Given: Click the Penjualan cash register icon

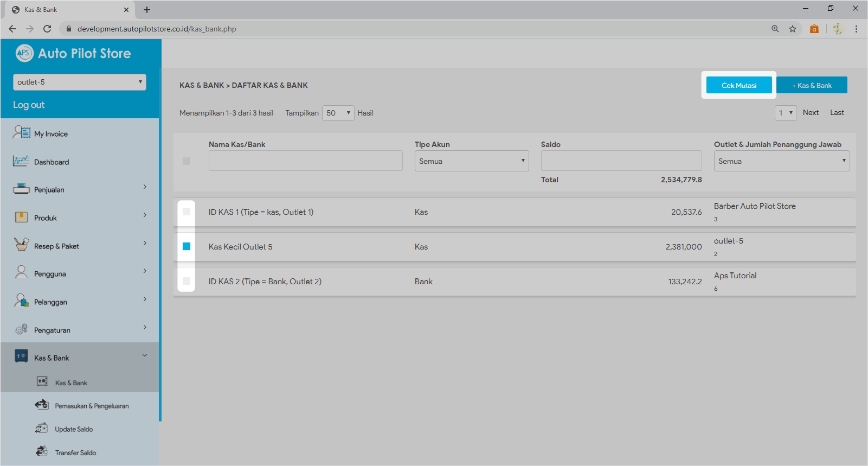Looking at the screenshot, I should [21, 189].
